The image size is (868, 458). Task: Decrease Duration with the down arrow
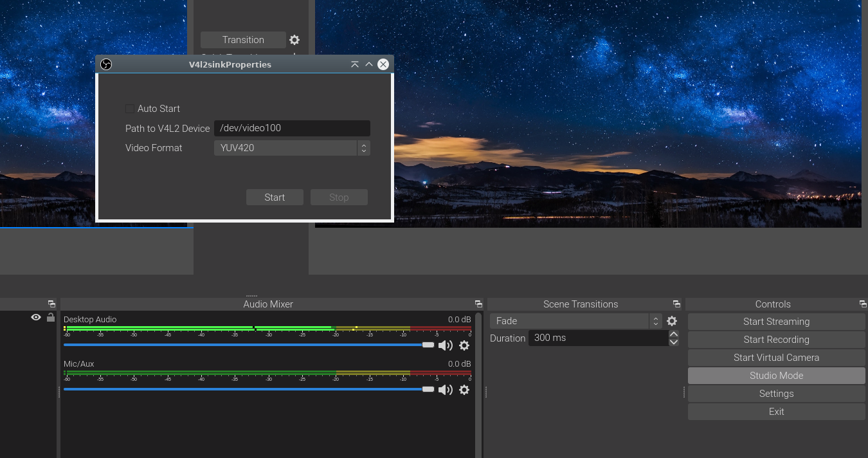click(x=674, y=342)
